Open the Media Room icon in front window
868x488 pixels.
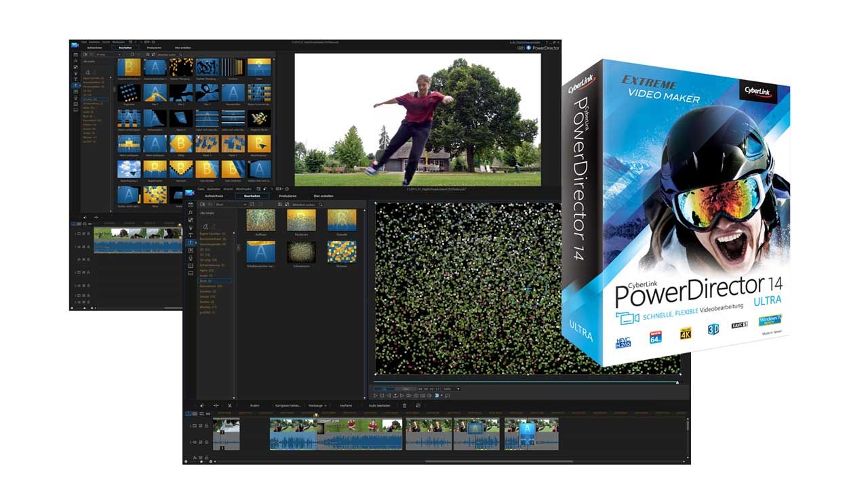[x=191, y=204]
